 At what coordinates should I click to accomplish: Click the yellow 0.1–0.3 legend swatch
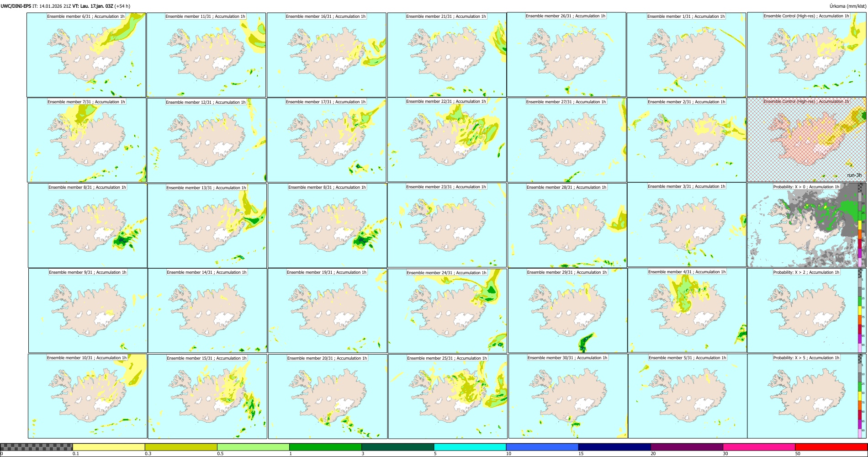[x=109, y=447]
